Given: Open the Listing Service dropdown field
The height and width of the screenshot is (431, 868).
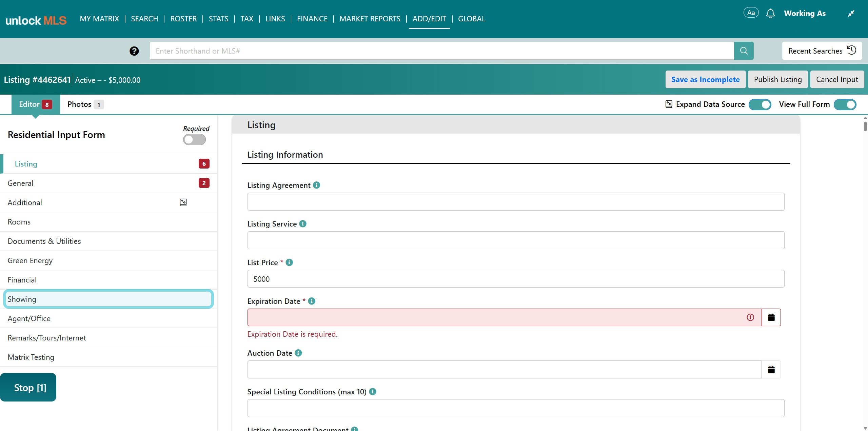Looking at the screenshot, I should click(x=516, y=240).
